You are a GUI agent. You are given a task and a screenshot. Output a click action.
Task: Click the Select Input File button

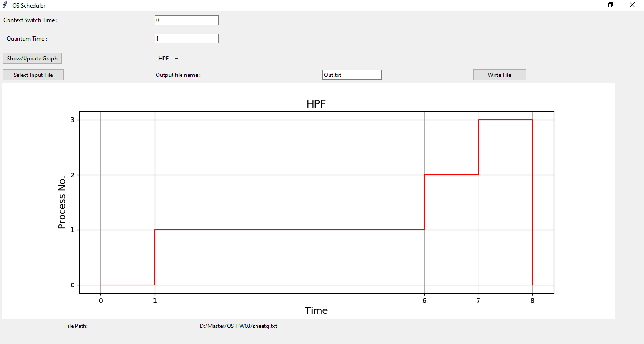click(x=33, y=75)
